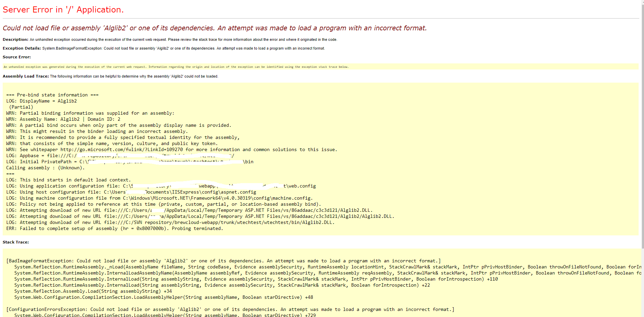
Task: Click the 'LOG: Using host configuration file' line
Action: [131, 192]
